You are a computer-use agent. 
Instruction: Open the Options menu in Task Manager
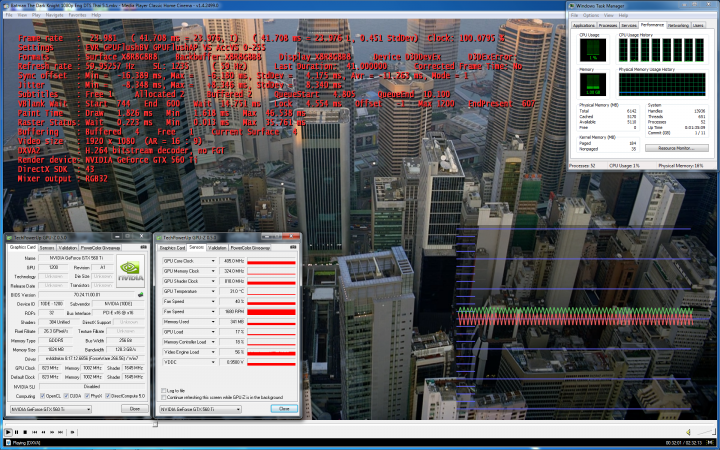pyautogui.click(x=591, y=15)
